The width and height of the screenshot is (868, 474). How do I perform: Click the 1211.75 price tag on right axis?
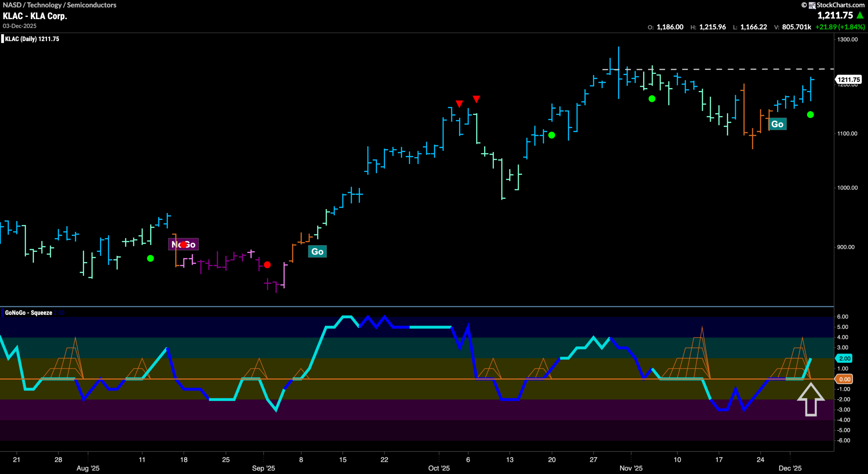pyautogui.click(x=848, y=80)
